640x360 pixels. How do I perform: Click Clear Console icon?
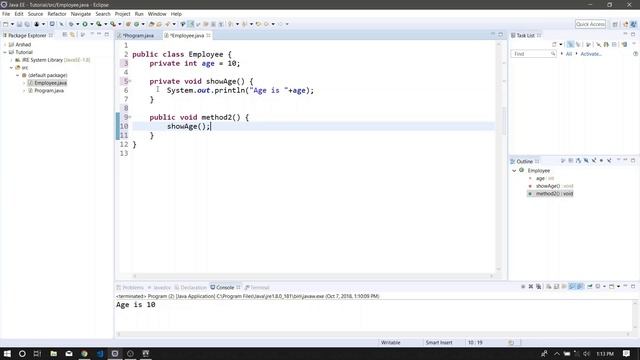pyautogui.click(x=549, y=287)
